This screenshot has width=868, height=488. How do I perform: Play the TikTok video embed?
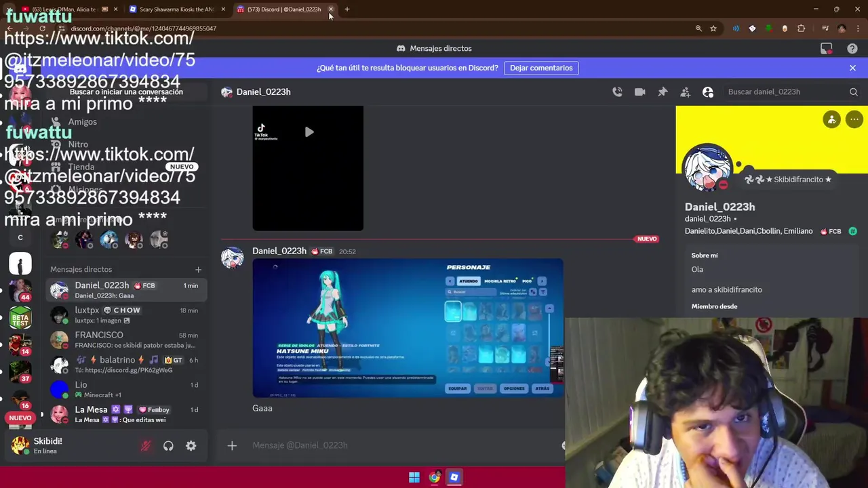point(309,132)
